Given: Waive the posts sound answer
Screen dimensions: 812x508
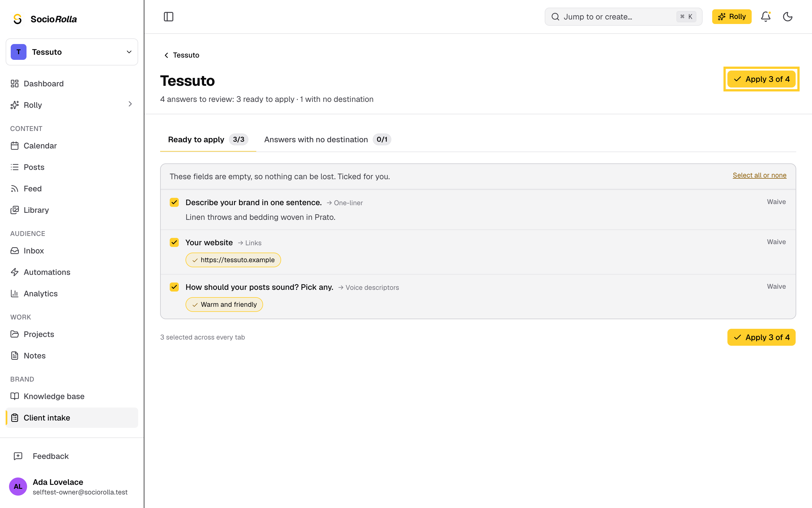Looking at the screenshot, I should tap(776, 286).
